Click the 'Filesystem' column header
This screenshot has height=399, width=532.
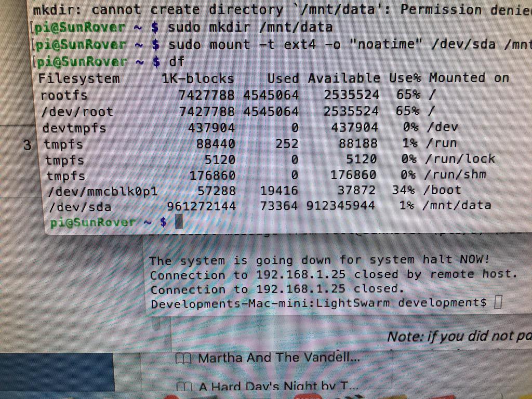click(x=79, y=78)
